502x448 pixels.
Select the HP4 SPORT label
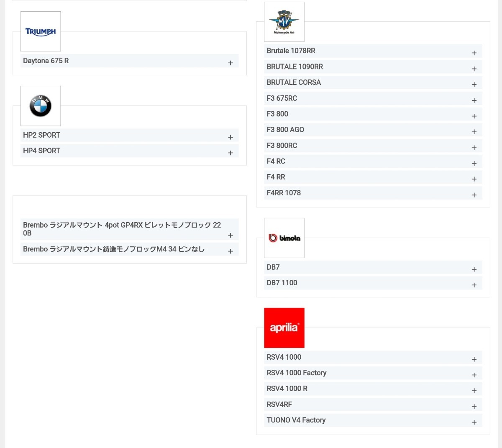(41, 151)
